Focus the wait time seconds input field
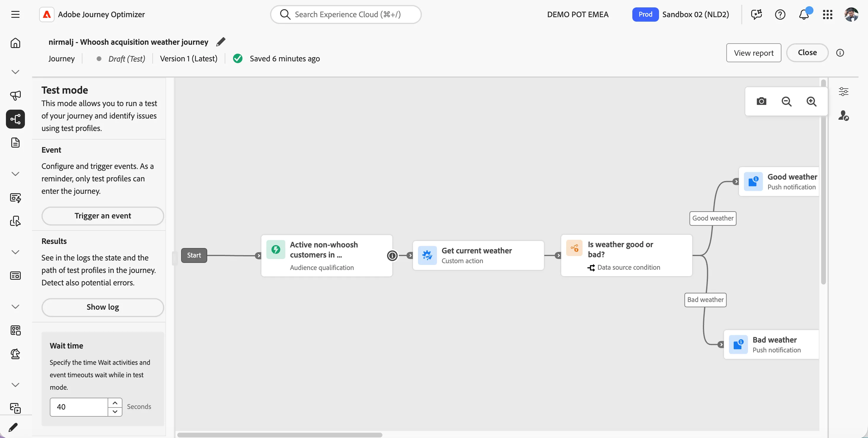868x438 pixels. coord(79,407)
